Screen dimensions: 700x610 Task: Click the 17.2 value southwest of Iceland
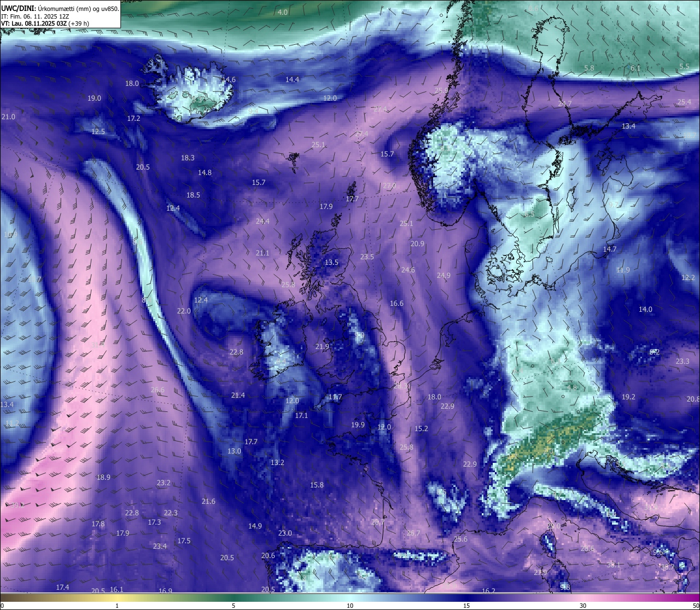[133, 118]
